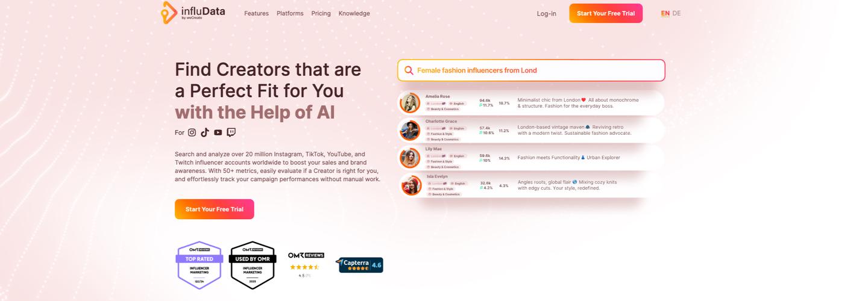Click the Used by OMR badge
This screenshot has width=868, height=301.
click(252, 265)
